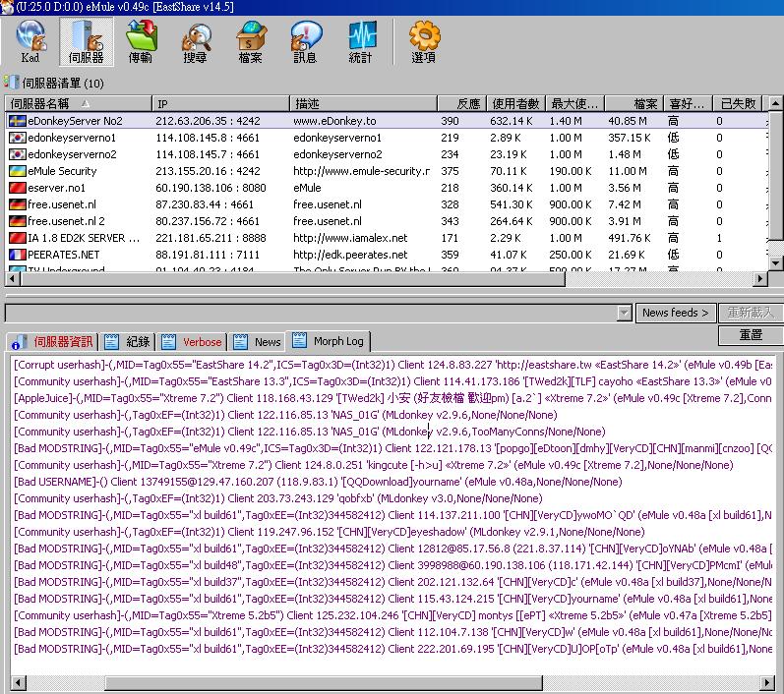
Task: Sort by 使用者數 column header
Action: click(515, 104)
